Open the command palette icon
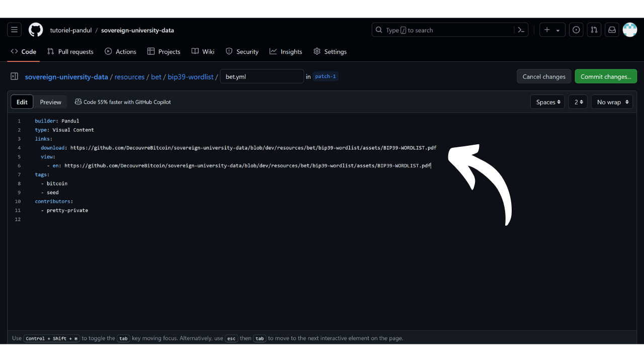The height and width of the screenshot is (362, 644). click(x=521, y=30)
